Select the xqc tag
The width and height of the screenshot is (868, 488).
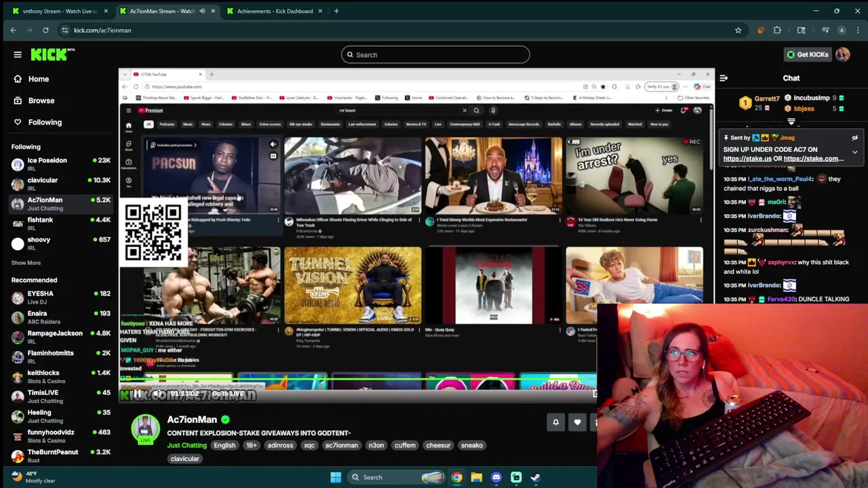tap(309, 446)
